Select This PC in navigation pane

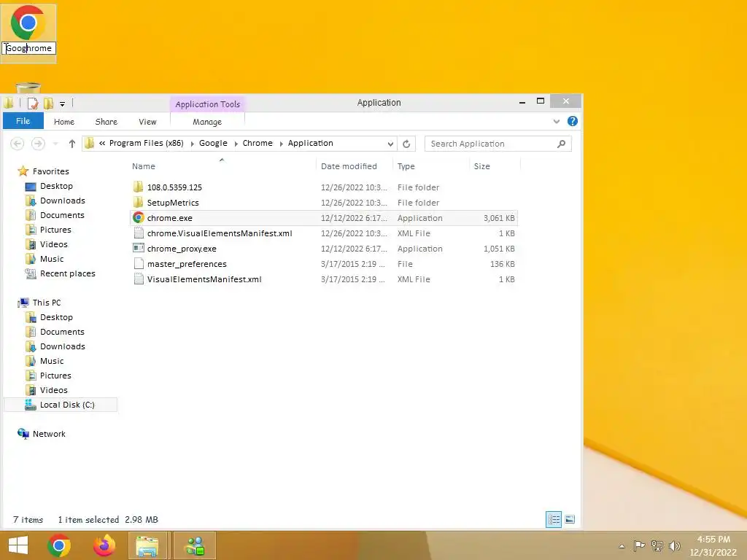(46, 303)
